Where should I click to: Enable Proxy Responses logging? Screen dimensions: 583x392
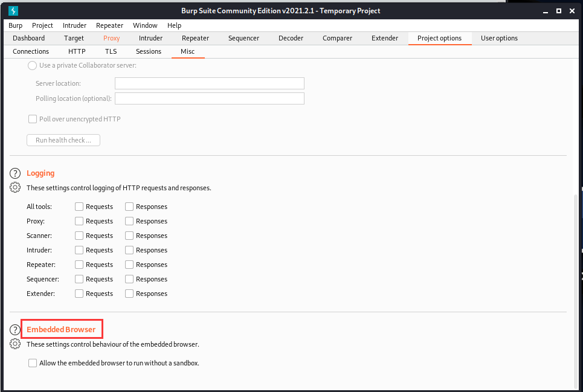tap(129, 221)
